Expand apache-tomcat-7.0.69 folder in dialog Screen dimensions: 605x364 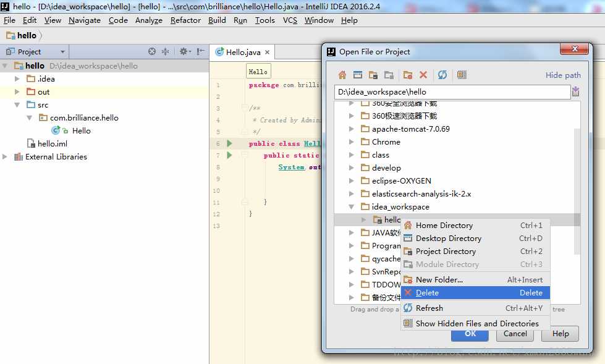(351, 129)
